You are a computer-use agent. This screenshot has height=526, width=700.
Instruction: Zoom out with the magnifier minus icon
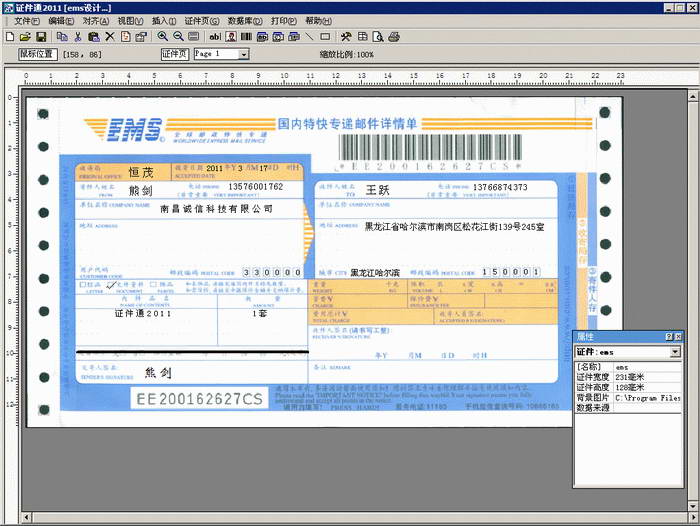pos(178,37)
